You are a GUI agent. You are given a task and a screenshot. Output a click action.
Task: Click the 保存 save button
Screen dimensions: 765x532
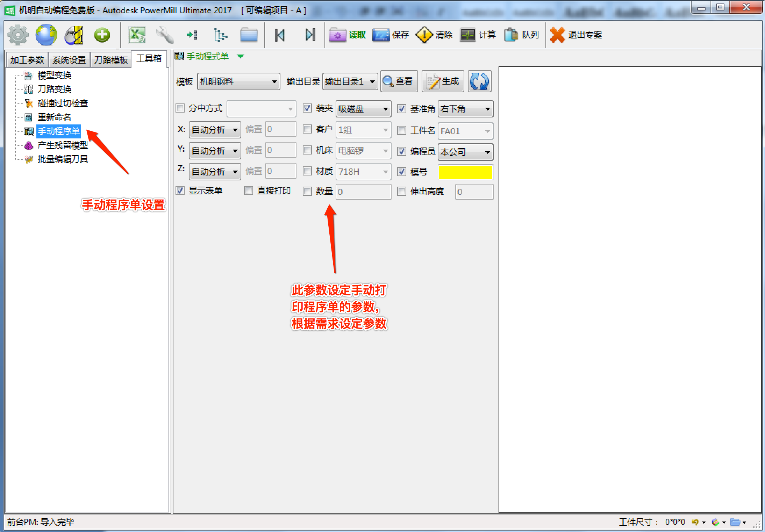pyautogui.click(x=390, y=35)
